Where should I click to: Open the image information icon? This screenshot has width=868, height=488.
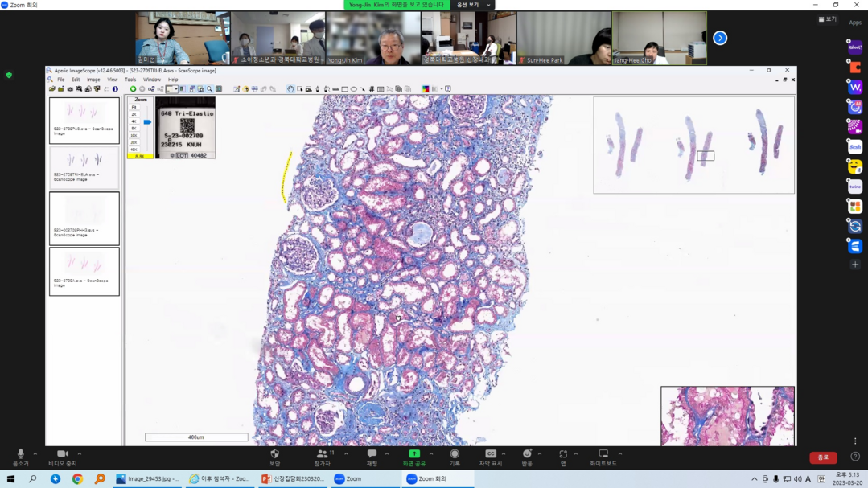click(115, 89)
